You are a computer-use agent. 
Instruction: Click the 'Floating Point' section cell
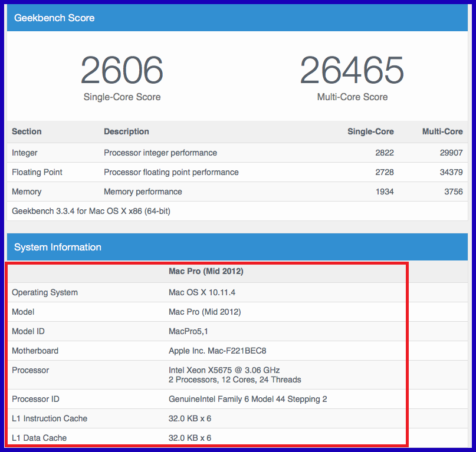(37, 172)
